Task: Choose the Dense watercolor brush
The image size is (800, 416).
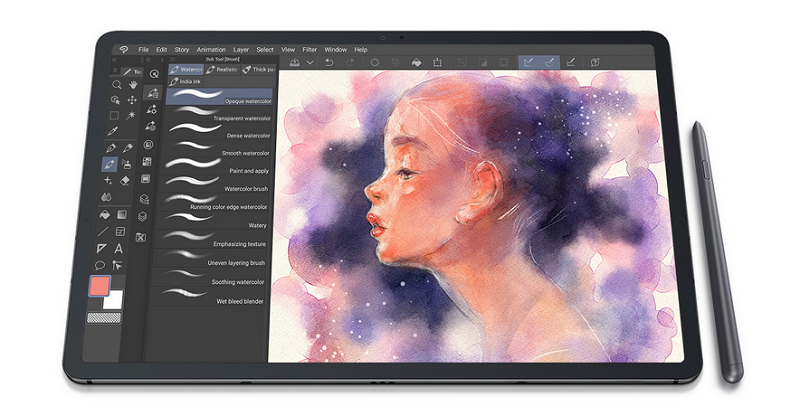Action: [242, 135]
